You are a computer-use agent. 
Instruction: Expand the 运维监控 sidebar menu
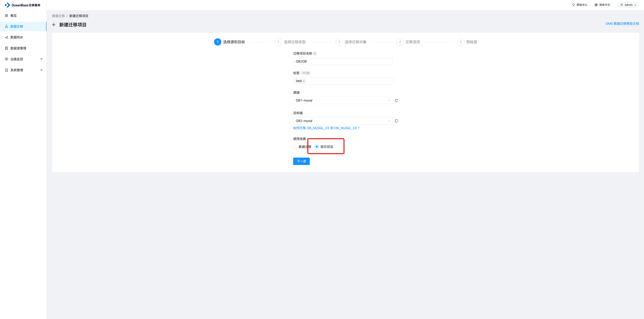pyautogui.click(x=23, y=59)
